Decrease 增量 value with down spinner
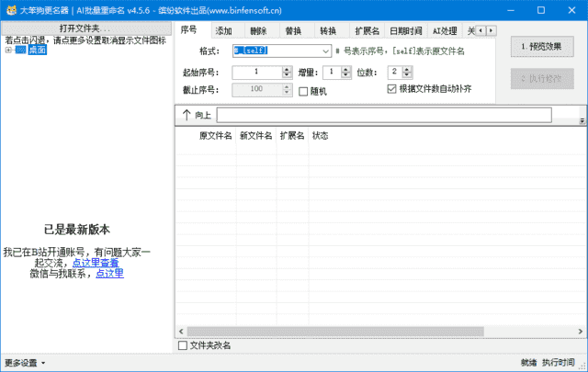 point(345,75)
